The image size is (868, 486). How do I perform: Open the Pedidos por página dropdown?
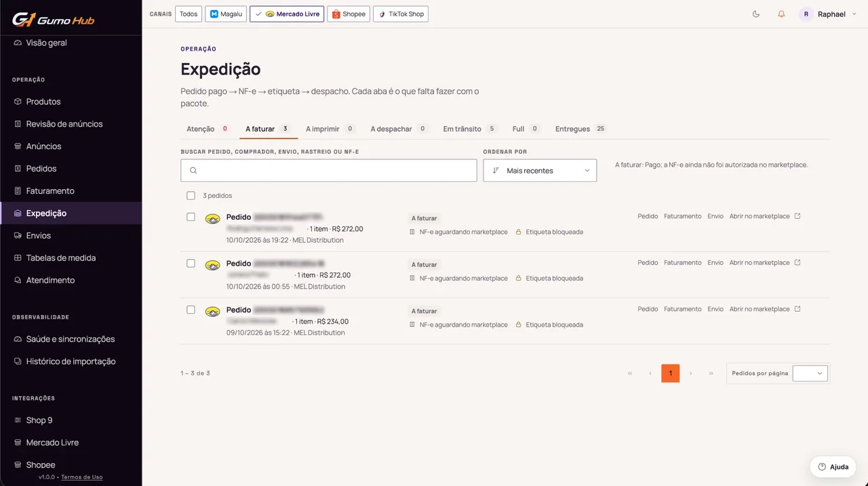(x=810, y=373)
